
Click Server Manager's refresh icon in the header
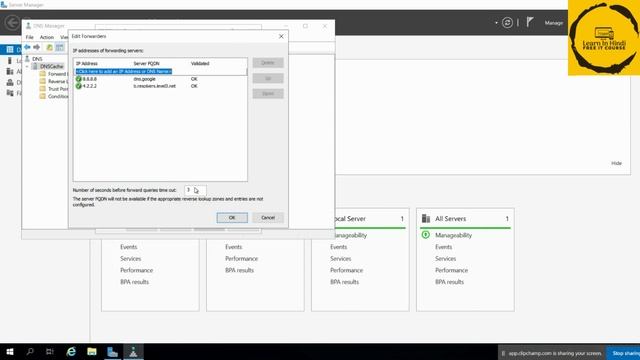coord(507,22)
